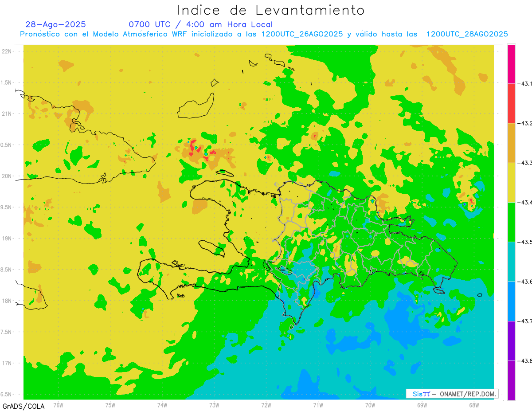This screenshot has height=411, width=532.
Task: Select the bottom purple color scale segment
Action: pyautogui.click(x=511, y=380)
